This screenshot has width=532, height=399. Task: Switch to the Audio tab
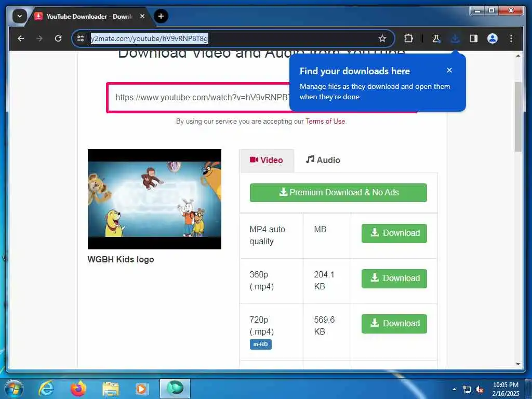point(323,160)
